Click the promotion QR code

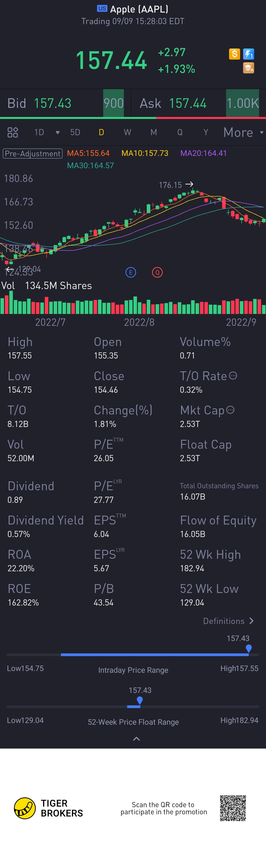233,808
